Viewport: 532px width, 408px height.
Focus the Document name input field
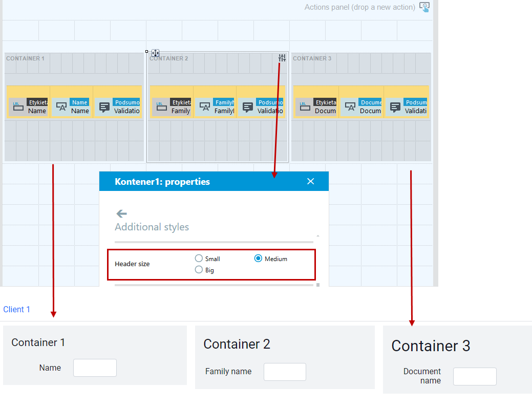tap(475, 376)
